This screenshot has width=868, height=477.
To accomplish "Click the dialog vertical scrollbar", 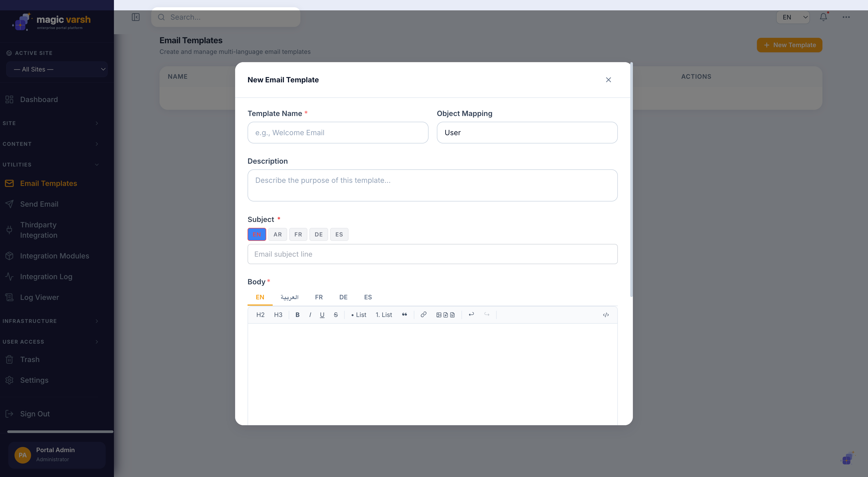I will [631, 179].
